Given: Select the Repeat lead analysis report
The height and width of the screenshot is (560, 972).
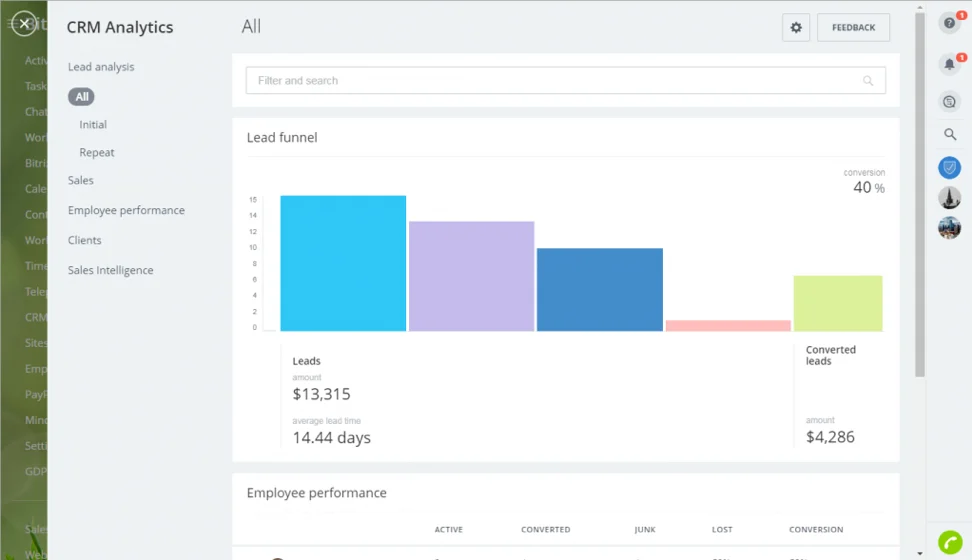Looking at the screenshot, I should coord(97,153).
